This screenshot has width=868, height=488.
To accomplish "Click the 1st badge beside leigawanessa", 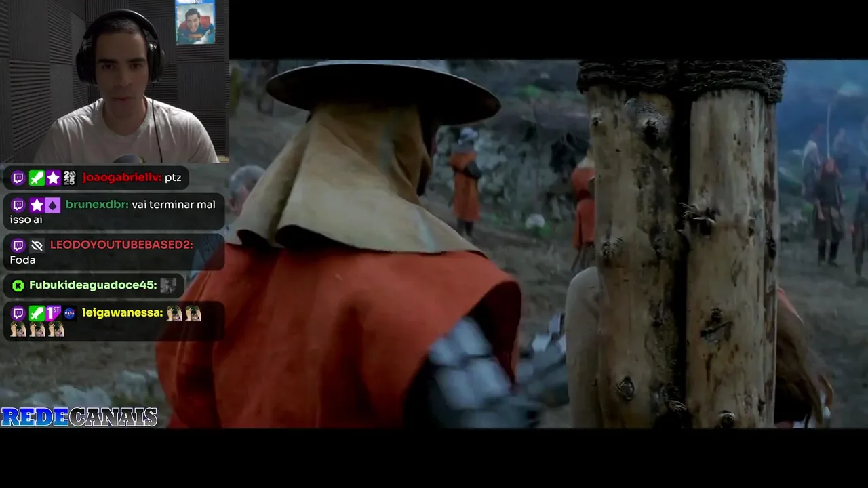I will click(x=53, y=313).
